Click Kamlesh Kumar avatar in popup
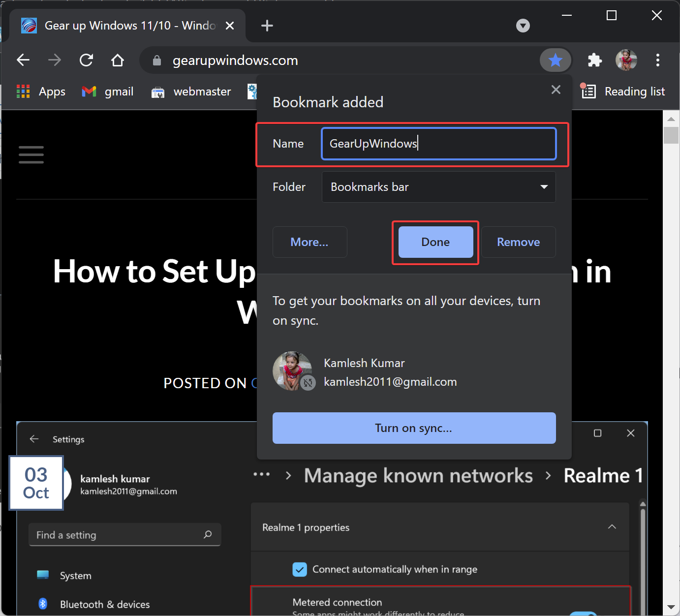Viewport: 680px width, 616px height. [x=293, y=371]
